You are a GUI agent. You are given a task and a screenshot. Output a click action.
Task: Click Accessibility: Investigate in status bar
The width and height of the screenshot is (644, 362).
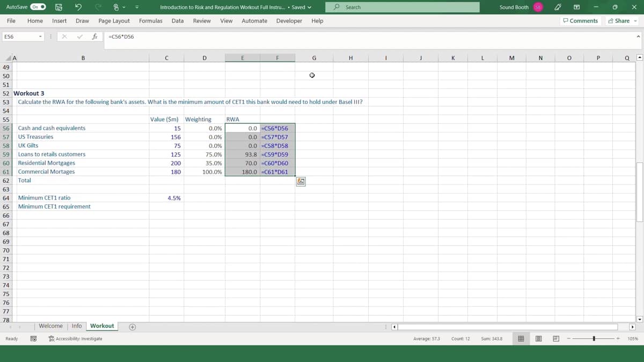pyautogui.click(x=75, y=339)
